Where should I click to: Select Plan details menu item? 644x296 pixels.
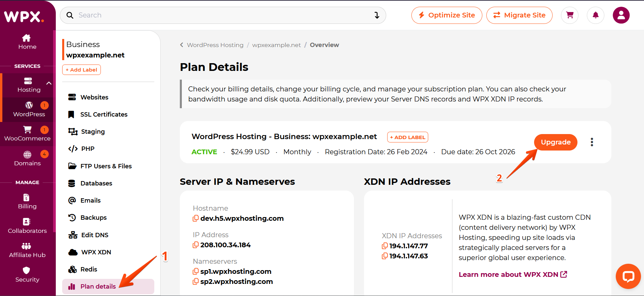(x=108, y=286)
